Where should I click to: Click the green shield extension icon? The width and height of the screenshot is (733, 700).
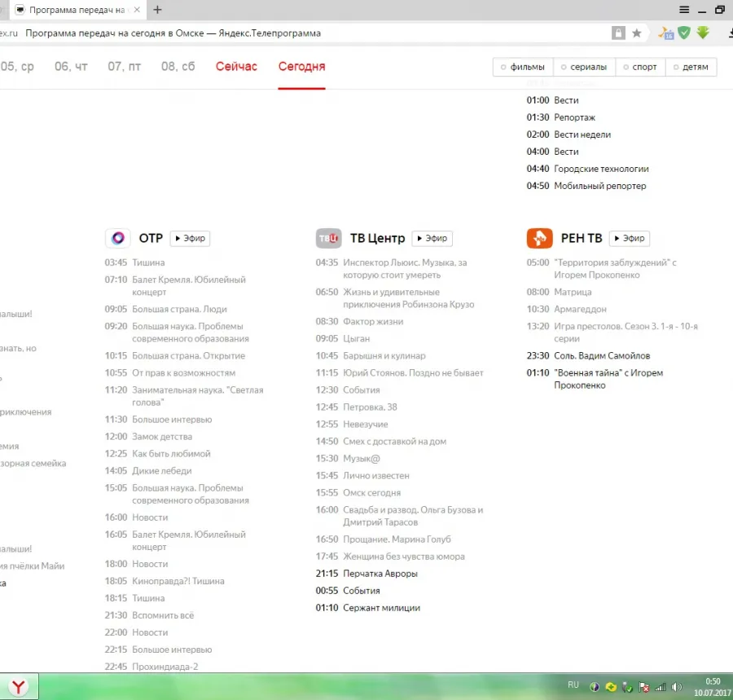coord(684,33)
